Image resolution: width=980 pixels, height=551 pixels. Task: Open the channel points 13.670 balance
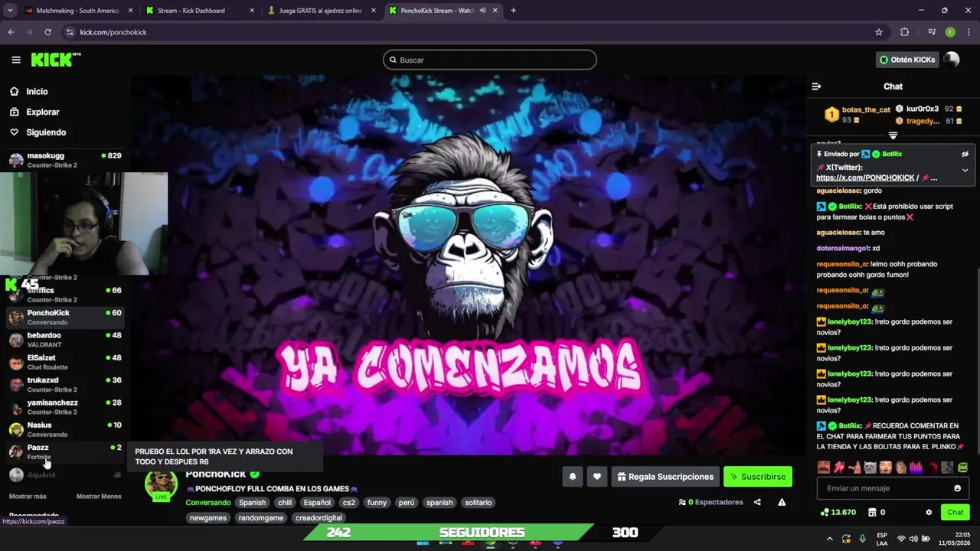[x=838, y=513]
